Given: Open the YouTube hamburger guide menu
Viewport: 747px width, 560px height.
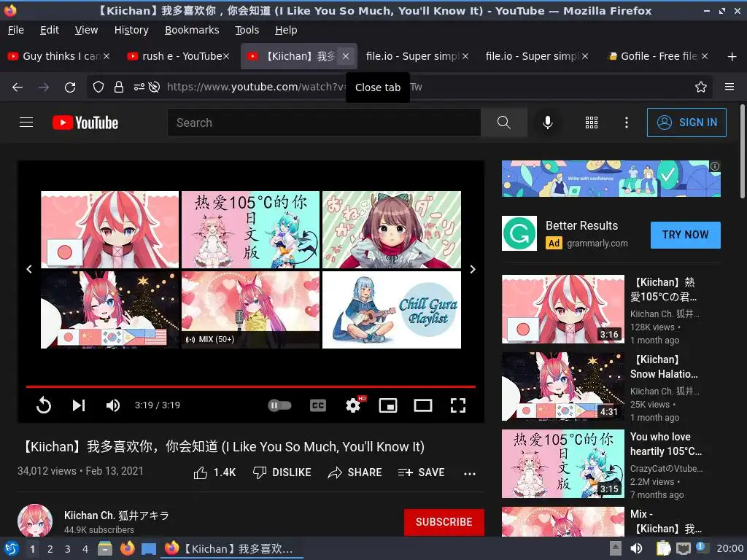Looking at the screenshot, I should pos(26,122).
